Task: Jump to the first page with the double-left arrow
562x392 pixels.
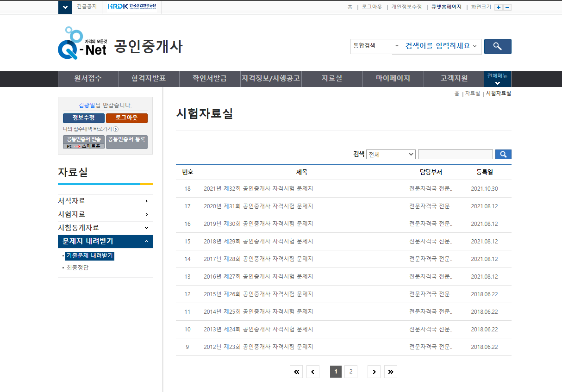Action: 296,372
